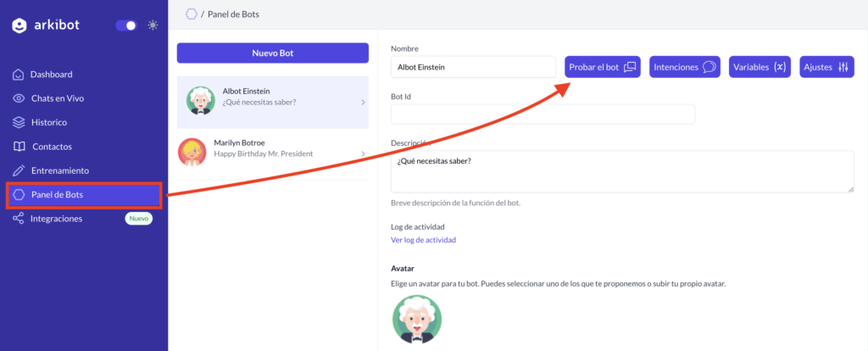Open Entrenamiento in the sidebar
Viewport: 868px width, 351px height.
pos(60,170)
